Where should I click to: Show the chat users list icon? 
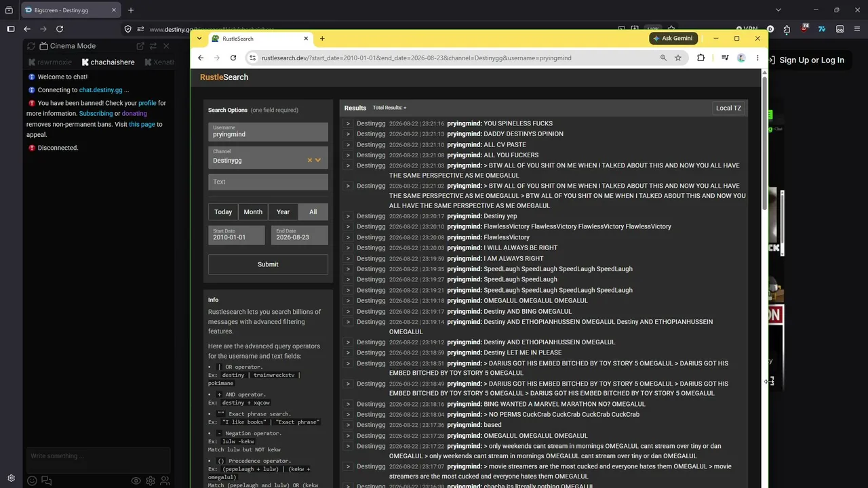coord(165,481)
